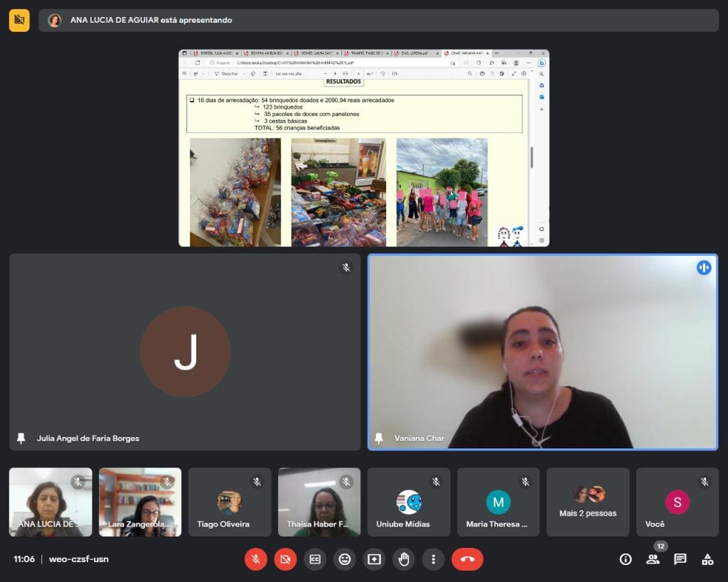Toggle closed captions button
728x582 pixels.
point(315,559)
